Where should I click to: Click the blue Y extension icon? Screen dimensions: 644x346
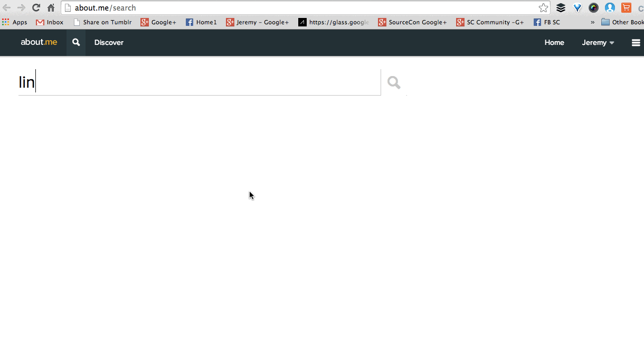point(577,7)
